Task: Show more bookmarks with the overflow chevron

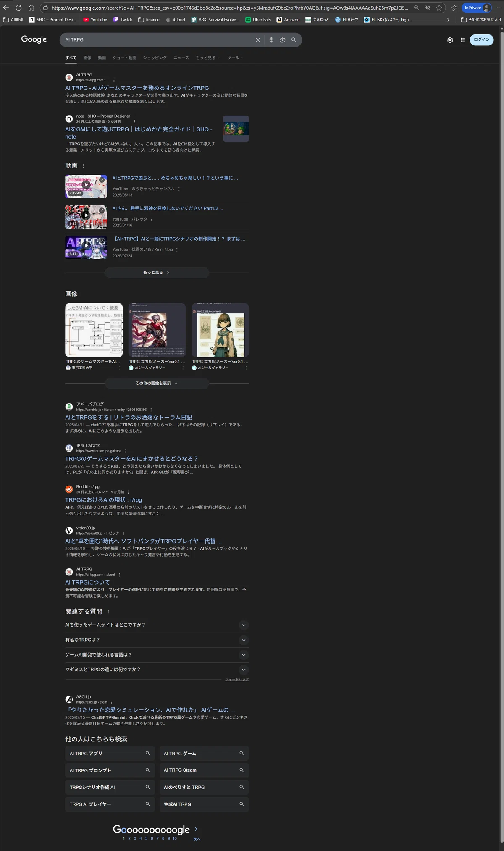Action: [448, 20]
